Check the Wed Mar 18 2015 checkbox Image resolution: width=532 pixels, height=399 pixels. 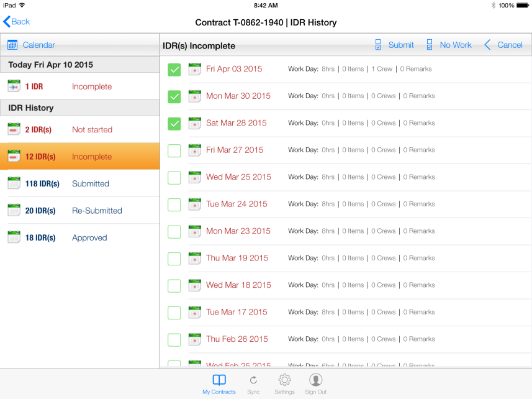[174, 285]
